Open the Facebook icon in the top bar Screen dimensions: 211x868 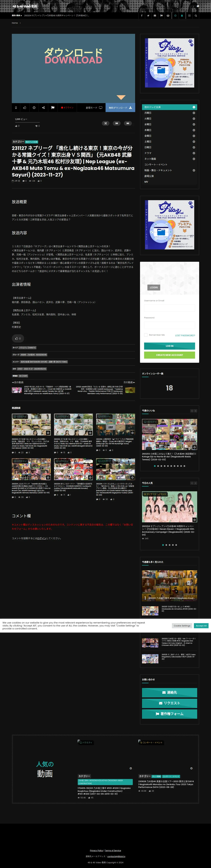[x=141, y=15]
